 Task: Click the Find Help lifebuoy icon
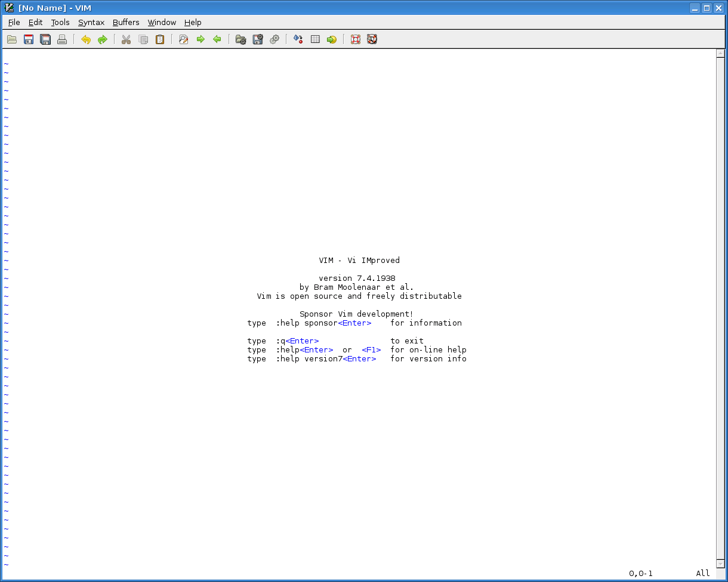pyautogui.click(x=372, y=39)
